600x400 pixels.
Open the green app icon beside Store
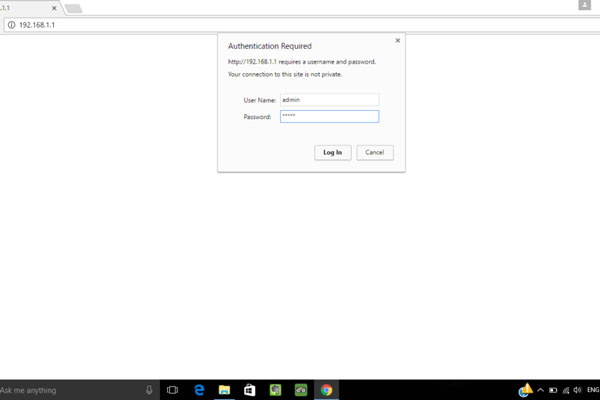tap(276, 390)
